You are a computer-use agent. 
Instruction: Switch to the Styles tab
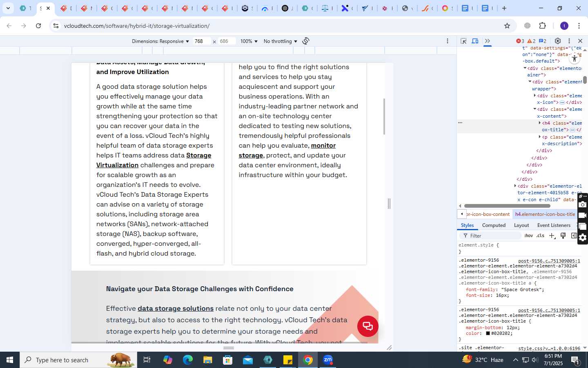(467, 225)
